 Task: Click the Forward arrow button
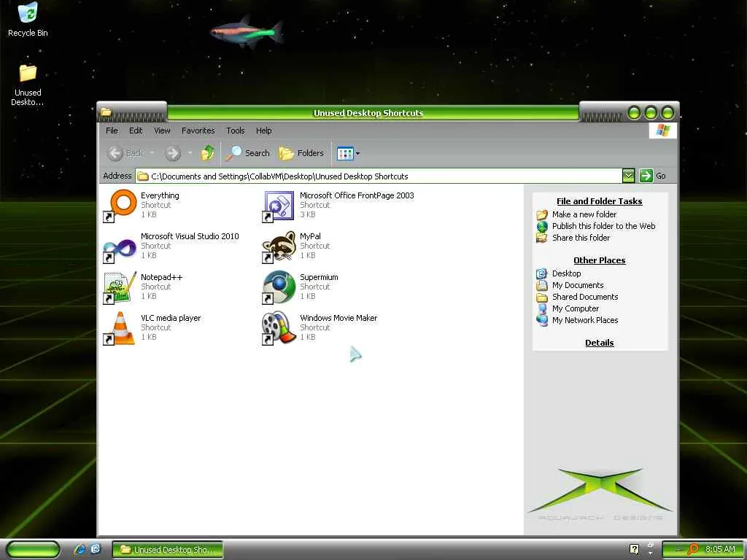[x=172, y=153]
